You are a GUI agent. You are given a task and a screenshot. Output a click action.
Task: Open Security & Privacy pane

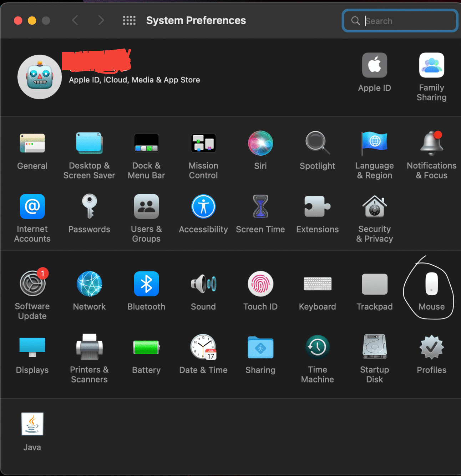click(x=375, y=206)
